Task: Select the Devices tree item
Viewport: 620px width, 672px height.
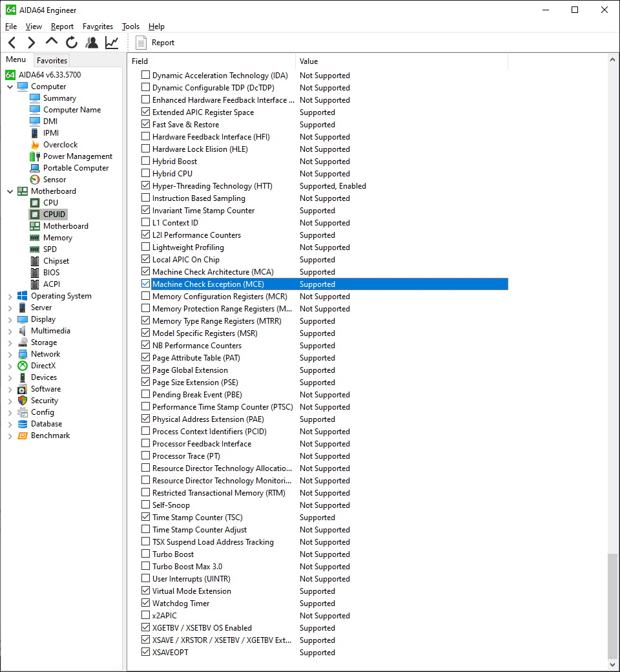Action: [44, 377]
